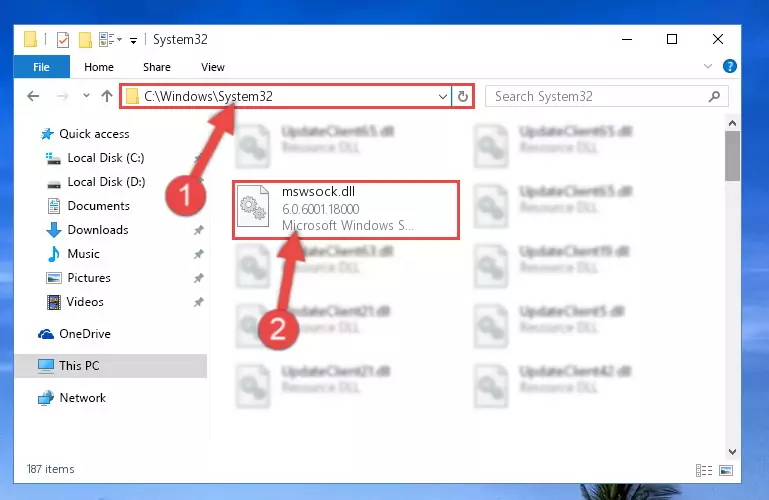Click the address bar showing C:\Windows\System32
The width and height of the screenshot is (769, 500).
click(285, 96)
